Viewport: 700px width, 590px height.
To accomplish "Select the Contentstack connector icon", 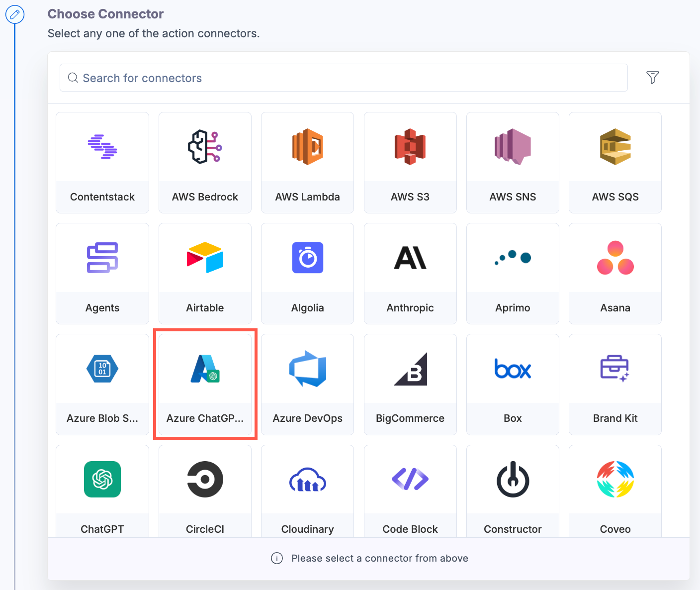I will click(x=102, y=147).
